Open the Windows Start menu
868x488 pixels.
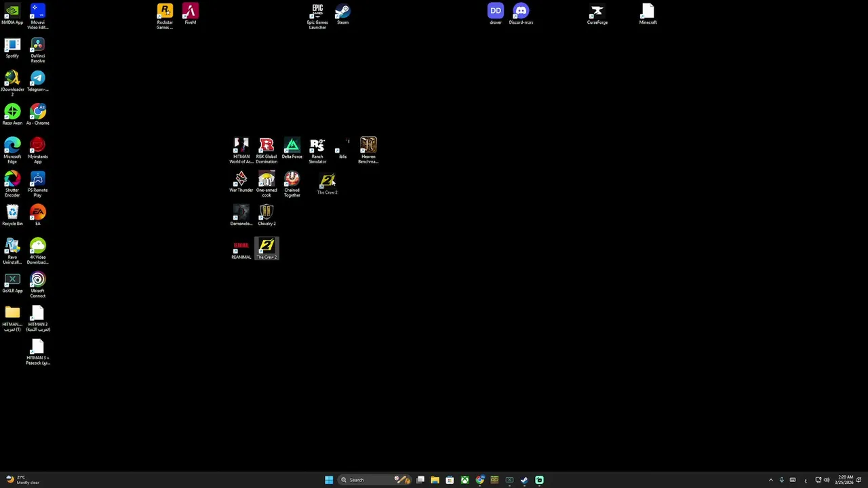tap(329, 480)
